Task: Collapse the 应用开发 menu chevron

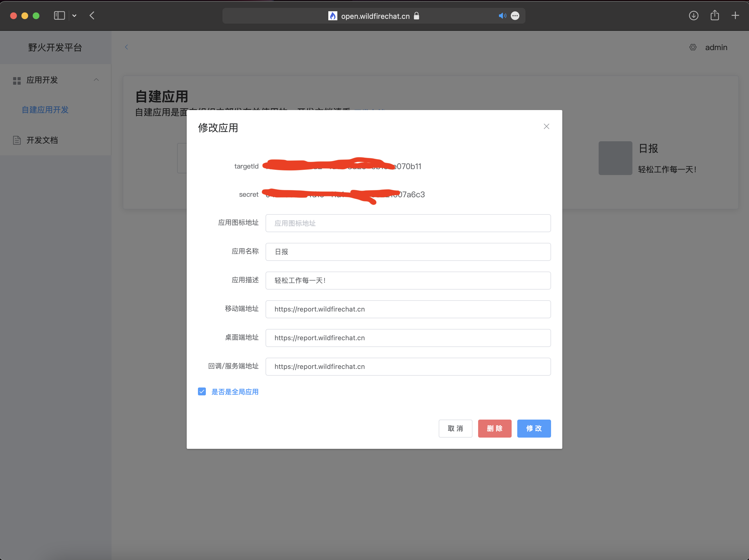Action: point(96,80)
